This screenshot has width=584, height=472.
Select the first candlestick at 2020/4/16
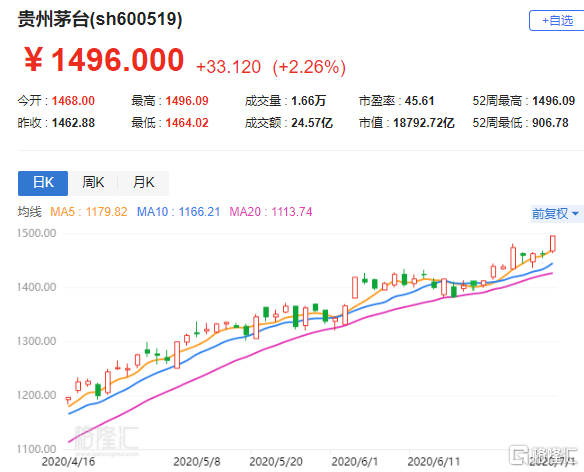tap(68, 400)
